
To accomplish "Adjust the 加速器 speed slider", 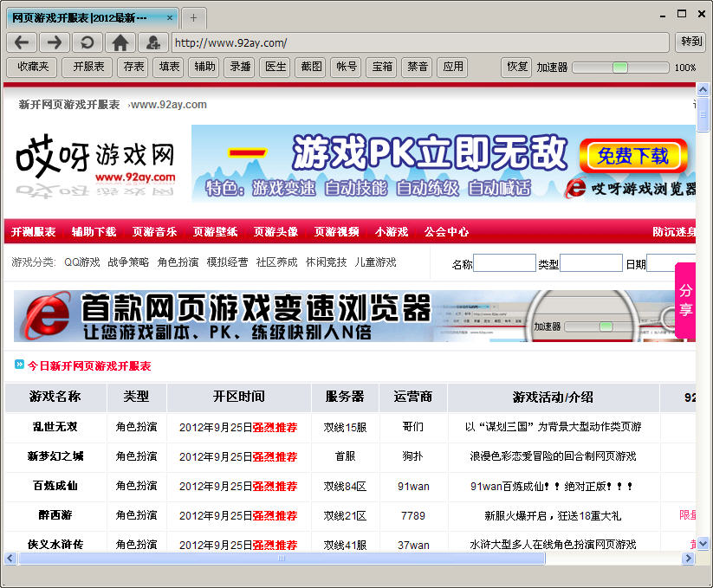I will [620, 67].
